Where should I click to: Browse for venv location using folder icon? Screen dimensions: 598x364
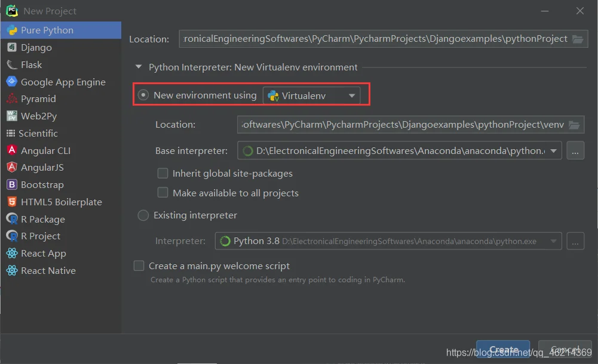pyautogui.click(x=574, y=125)
